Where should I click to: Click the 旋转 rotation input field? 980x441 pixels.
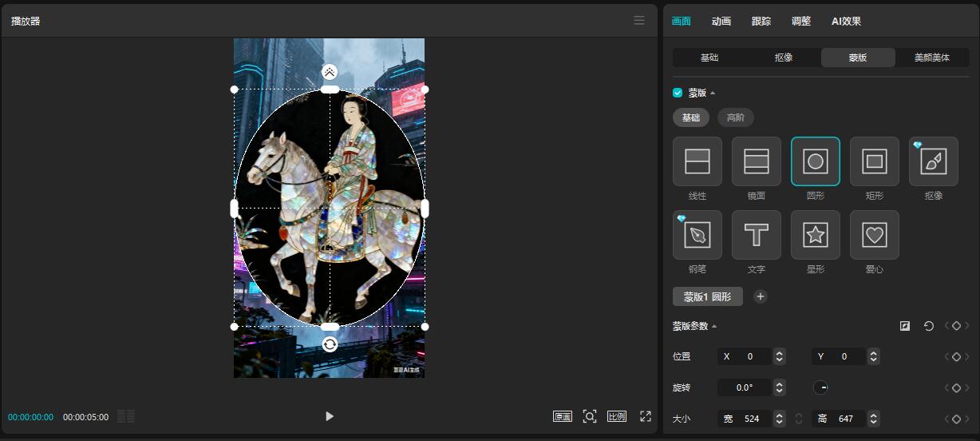(x=745, y=387)
